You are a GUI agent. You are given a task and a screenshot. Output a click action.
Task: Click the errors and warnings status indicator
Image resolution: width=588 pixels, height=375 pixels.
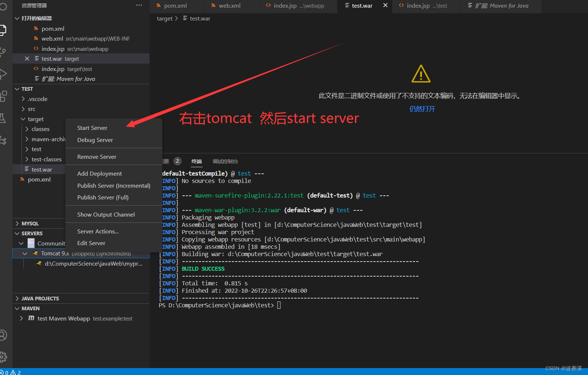(11, 372)
